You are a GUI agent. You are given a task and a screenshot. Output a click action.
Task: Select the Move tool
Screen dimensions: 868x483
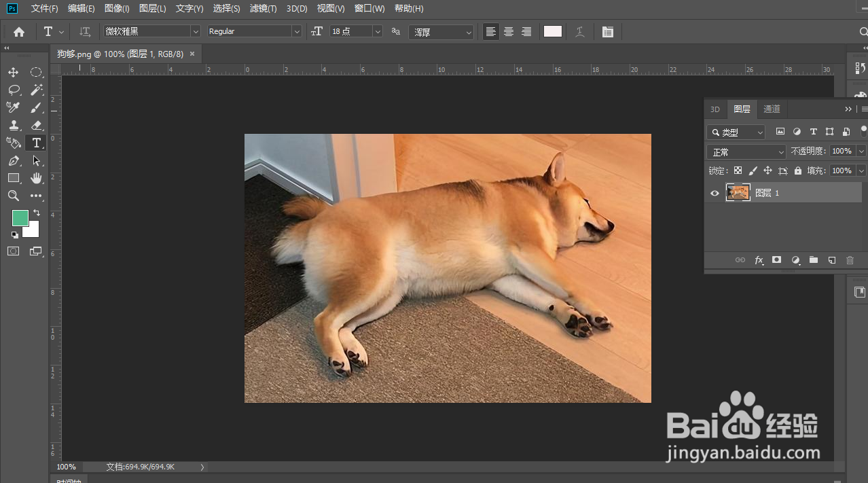(14, 73)
